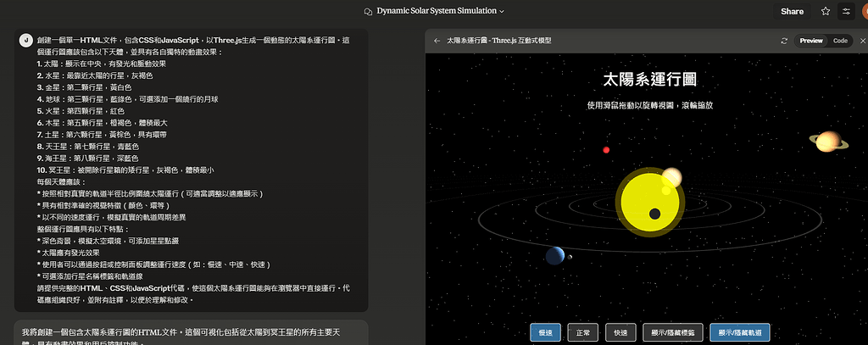
Task: Click the line '6. 木星：第五顆行星'
Action: (x=103, y=123)
